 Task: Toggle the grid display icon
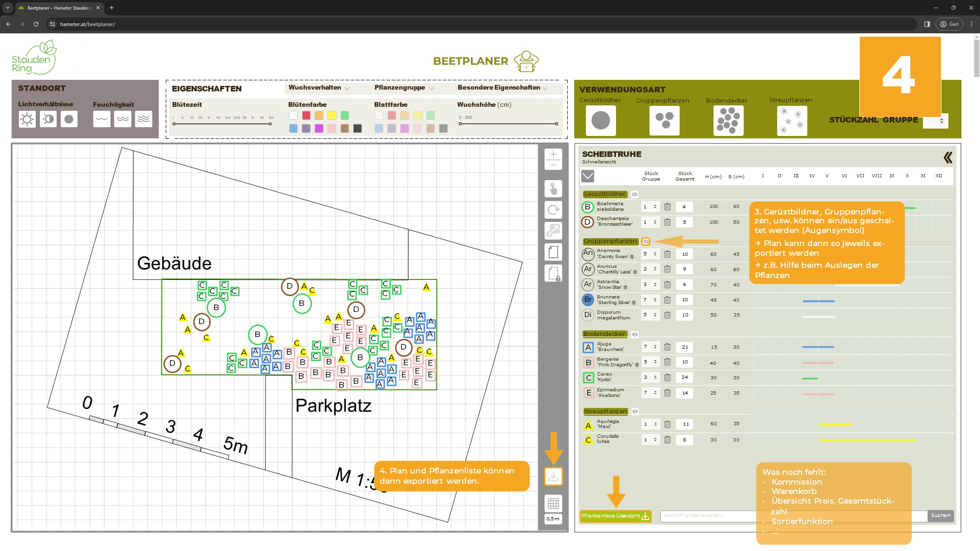[x=553, y=503]
